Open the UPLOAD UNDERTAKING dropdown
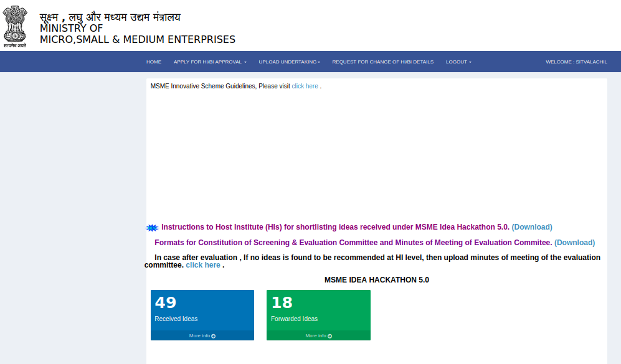This screenshot has width=621, height=364. point(289,62)
